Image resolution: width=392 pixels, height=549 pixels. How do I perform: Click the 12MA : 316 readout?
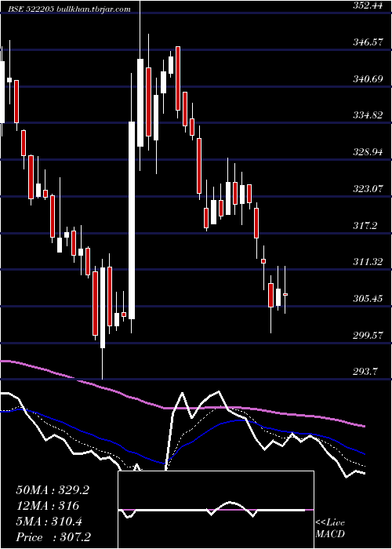pos(47,506)
